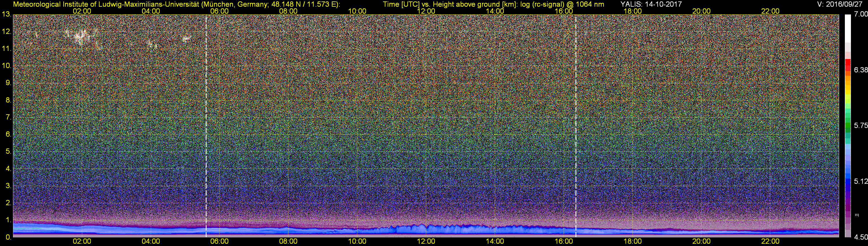Click the white dashed vertical line after 16:00

pyautogui.click(x=576, y=126)
